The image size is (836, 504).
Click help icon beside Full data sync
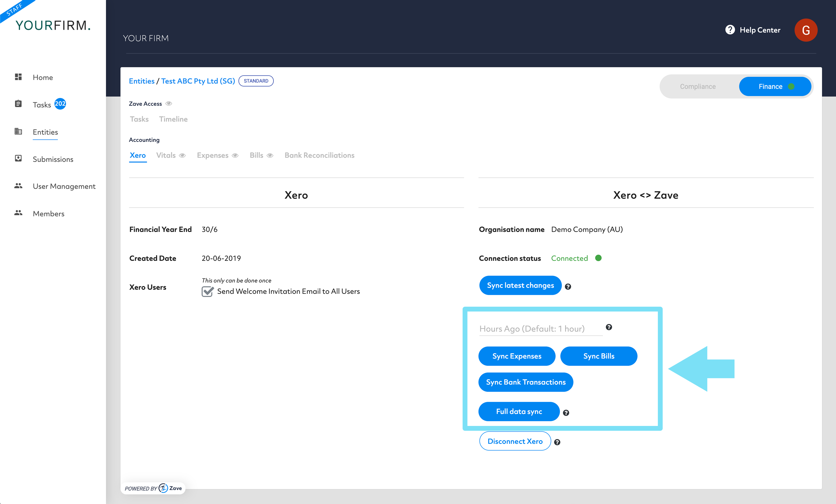[566, 413]
